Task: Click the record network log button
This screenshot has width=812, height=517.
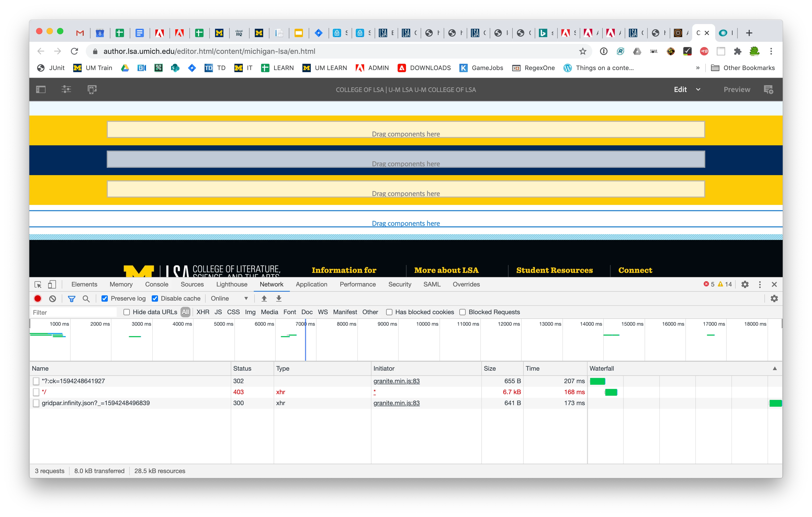Action: coord(38,298)
